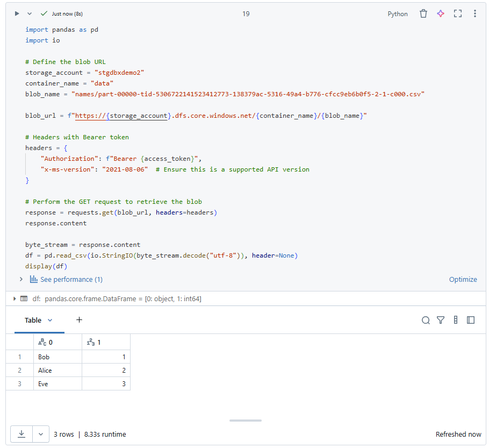Open the Python language selector
Viewport: 489px width, 448px height.
tap(398, 13)
